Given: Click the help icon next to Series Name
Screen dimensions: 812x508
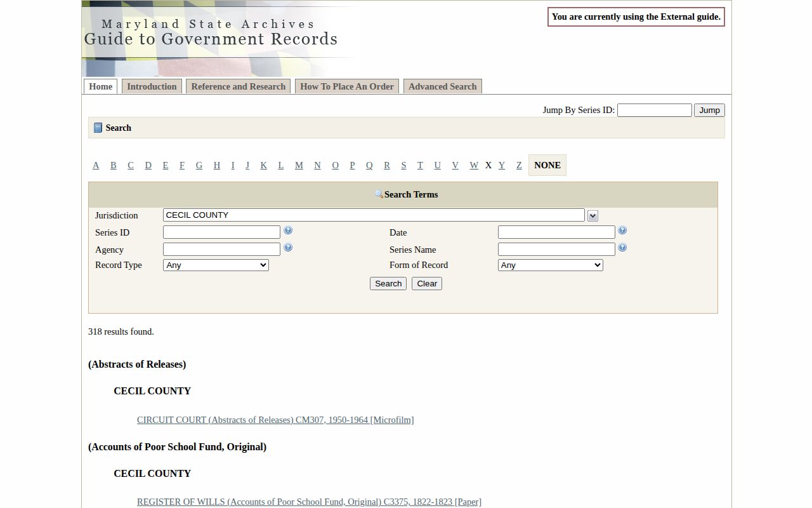Looking at the screenshot, I should (x=622, y=248).
